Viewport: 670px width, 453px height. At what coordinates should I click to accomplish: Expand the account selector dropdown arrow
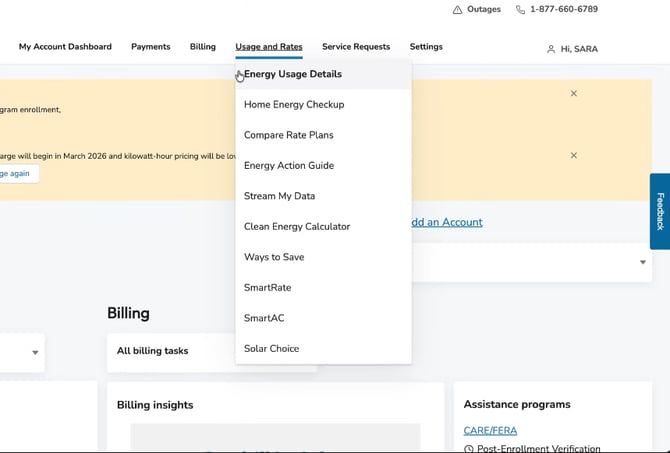pyautogui.click(x=643, y=263)
